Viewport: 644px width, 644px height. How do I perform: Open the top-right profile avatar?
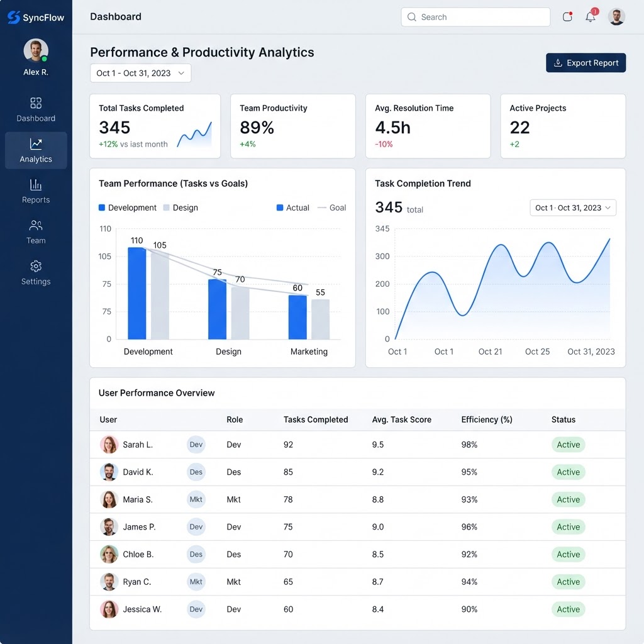(616, 17)
